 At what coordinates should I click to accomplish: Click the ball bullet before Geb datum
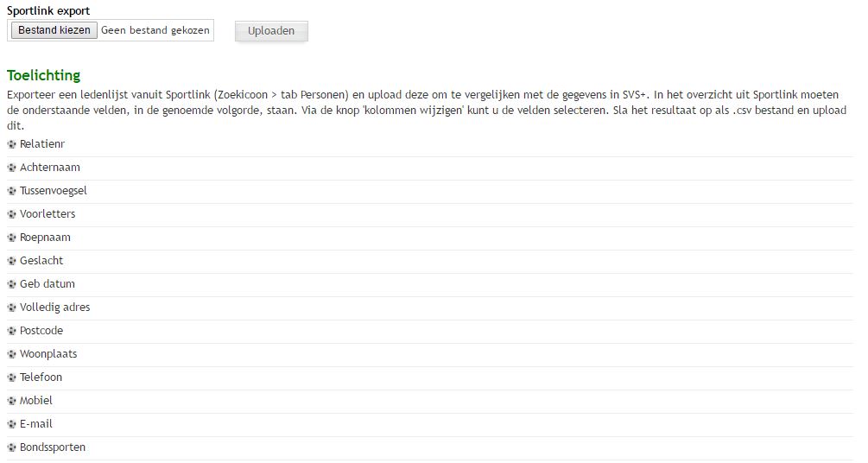(x=12, y=284)
